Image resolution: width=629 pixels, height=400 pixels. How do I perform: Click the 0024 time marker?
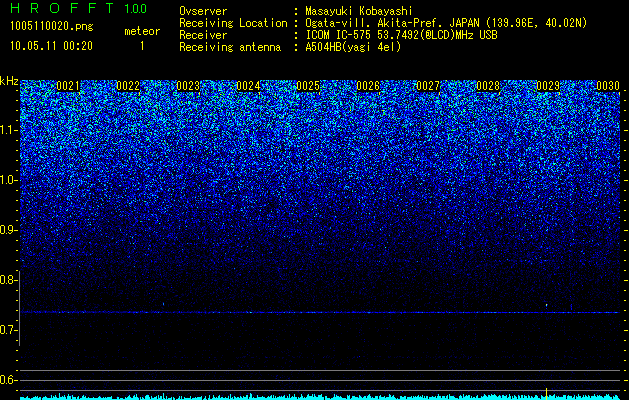click(x=248, y=86)
